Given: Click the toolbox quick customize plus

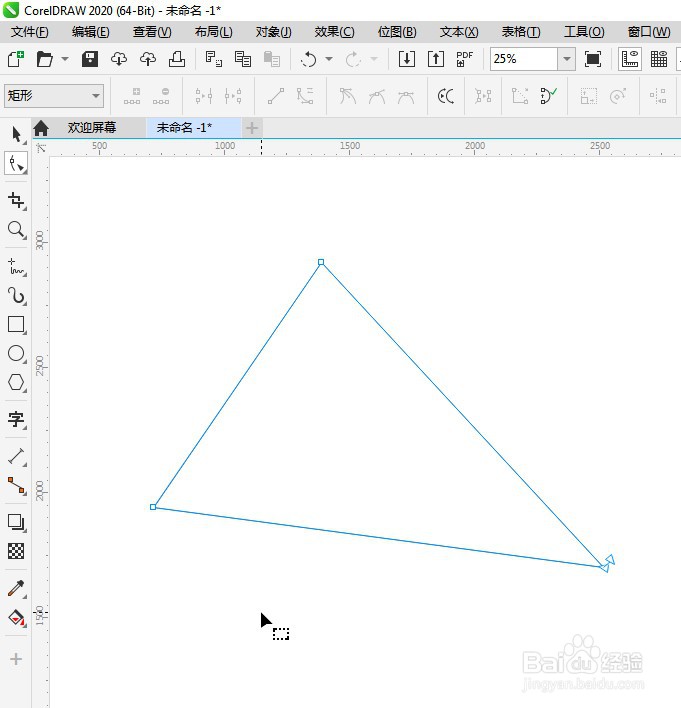Looking at the screenshot, I should tap(16, 659).
